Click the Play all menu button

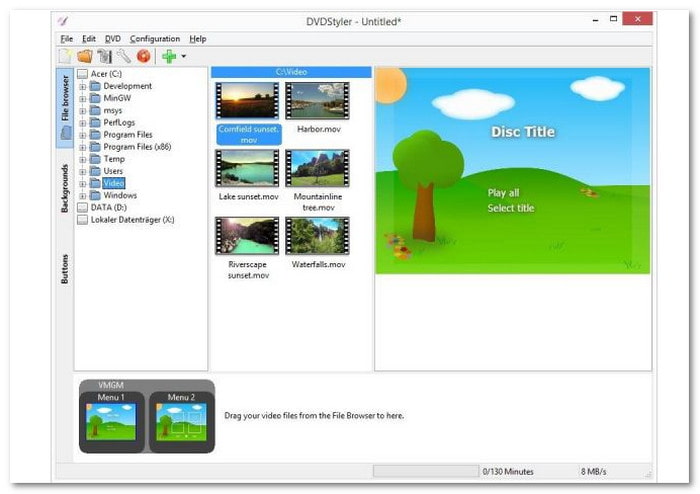tap(503, 193)
